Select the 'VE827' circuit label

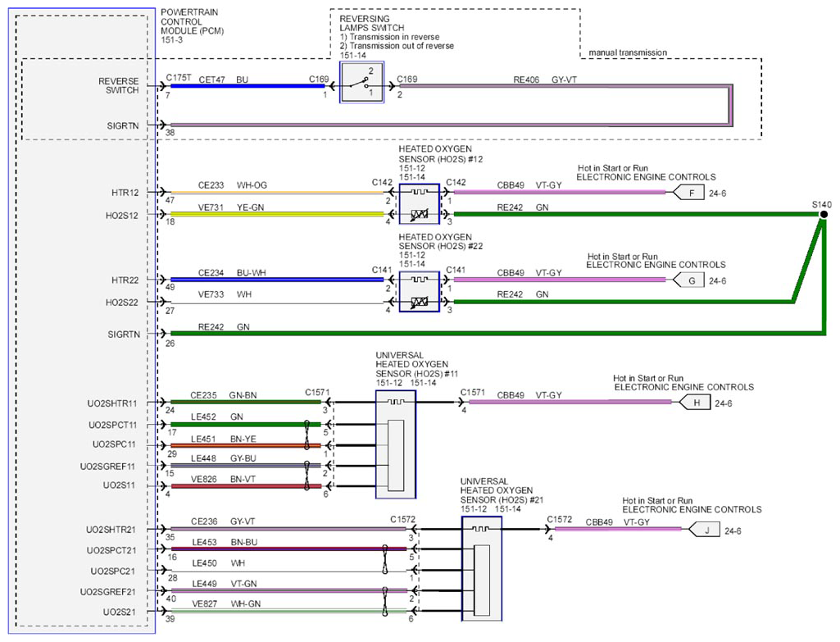205,603
